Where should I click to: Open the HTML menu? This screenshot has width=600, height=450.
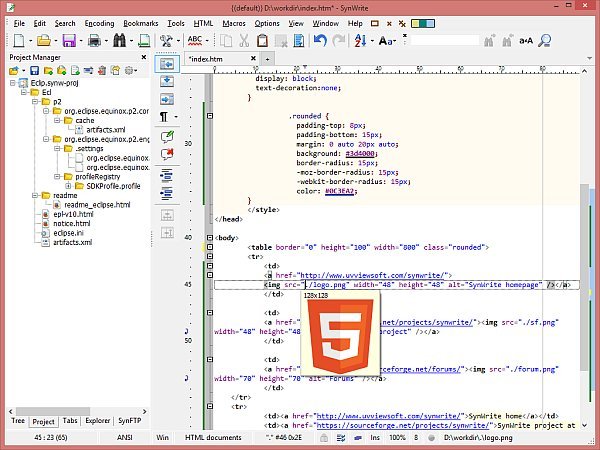click(x=203, y=23)
